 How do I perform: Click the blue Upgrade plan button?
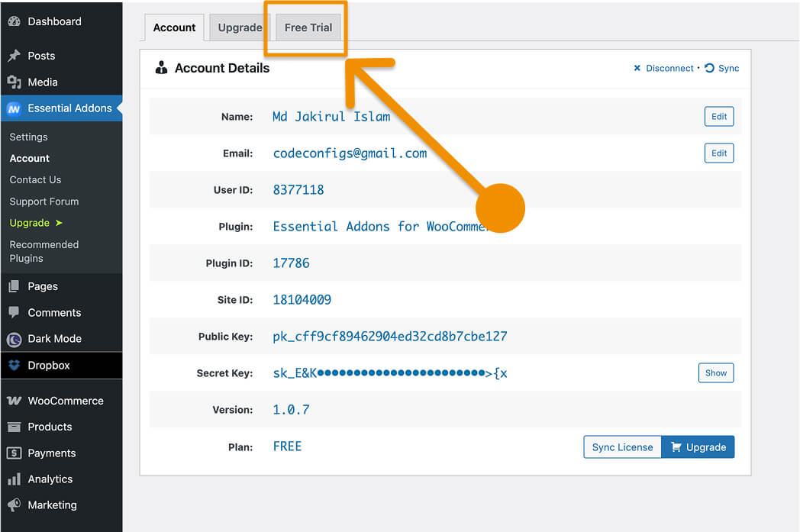[698, 447]
